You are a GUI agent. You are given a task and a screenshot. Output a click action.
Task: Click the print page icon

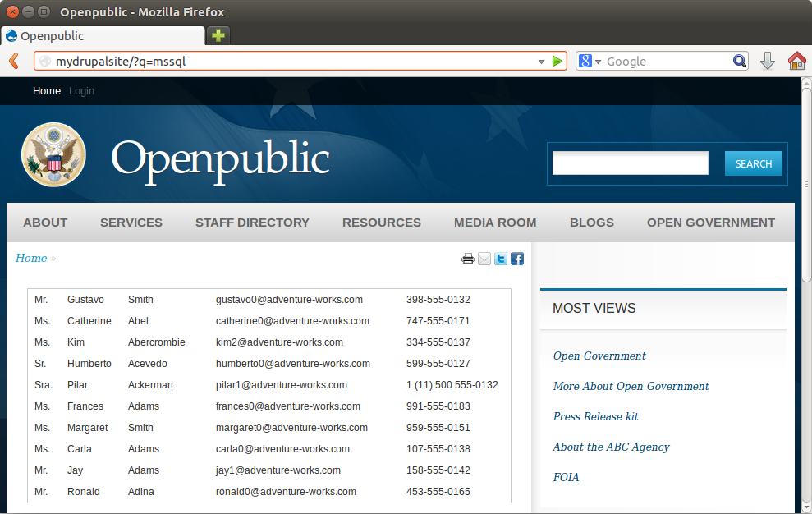pos(468,259)
